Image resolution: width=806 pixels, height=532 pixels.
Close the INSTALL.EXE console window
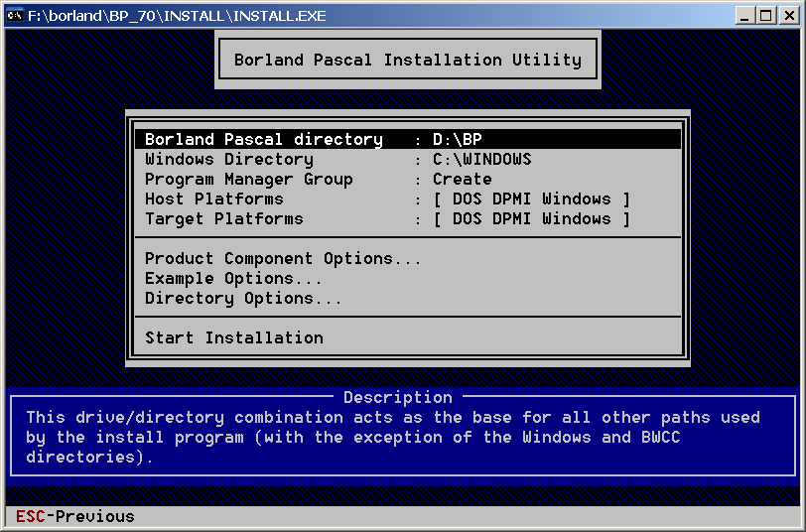coord(789,16)
